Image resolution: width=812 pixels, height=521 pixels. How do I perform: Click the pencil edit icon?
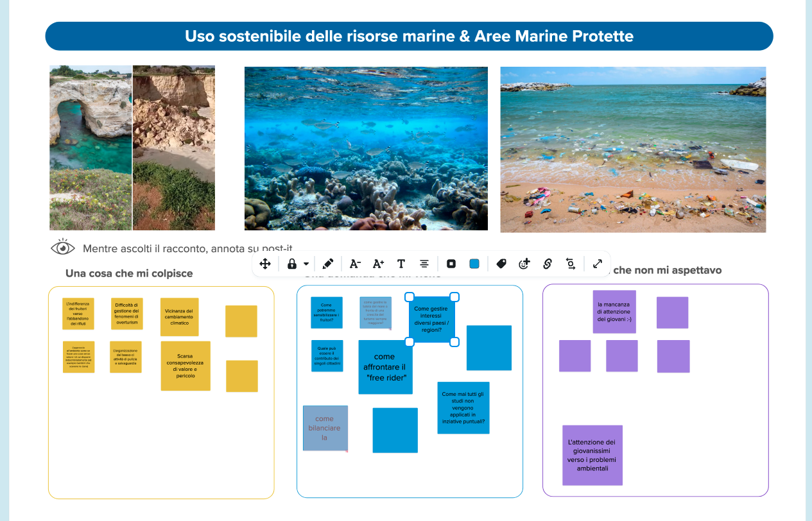tap(328, 264)
